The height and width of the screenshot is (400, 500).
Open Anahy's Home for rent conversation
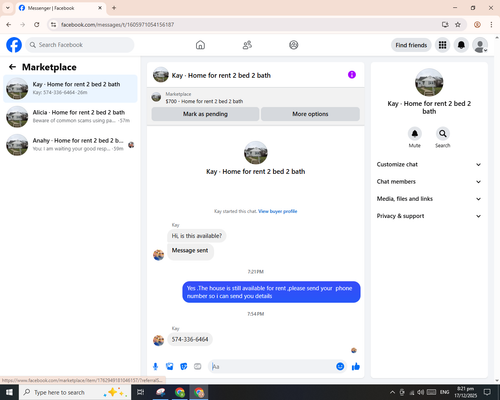(70, 145)
